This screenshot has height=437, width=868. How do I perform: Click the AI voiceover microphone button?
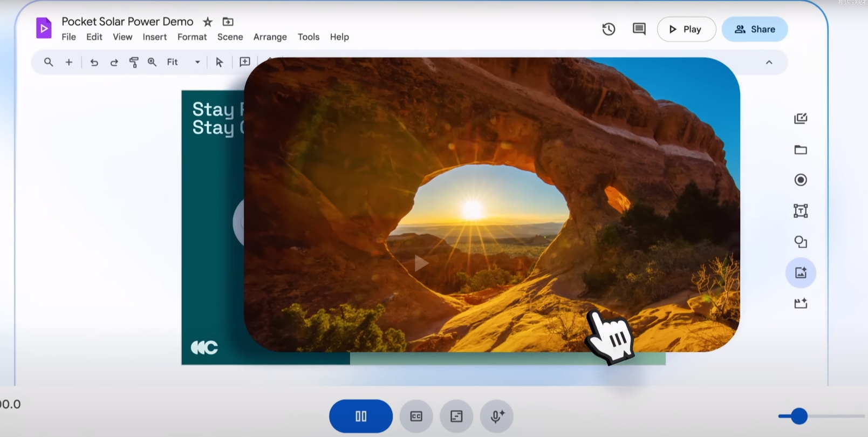(497, 416)
